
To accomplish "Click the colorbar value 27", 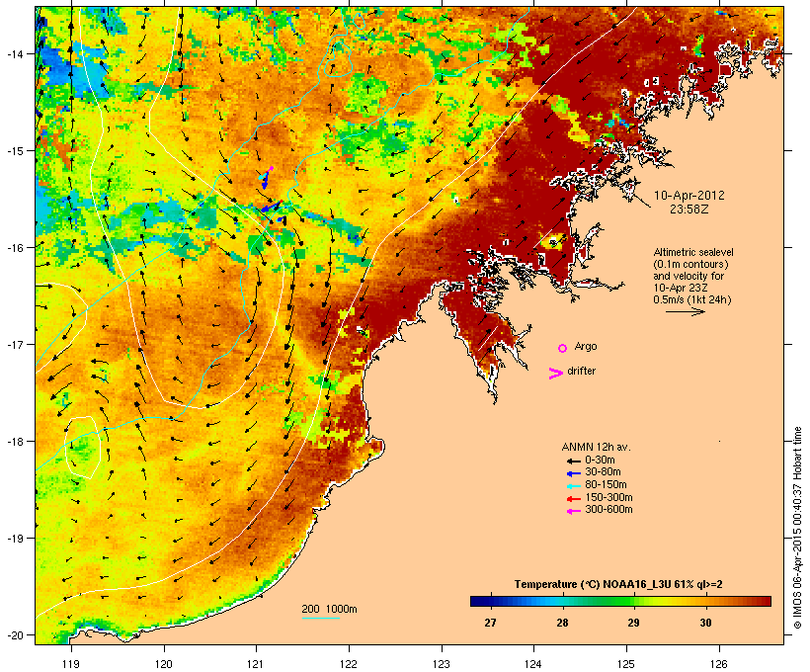I will click(490, 623).
